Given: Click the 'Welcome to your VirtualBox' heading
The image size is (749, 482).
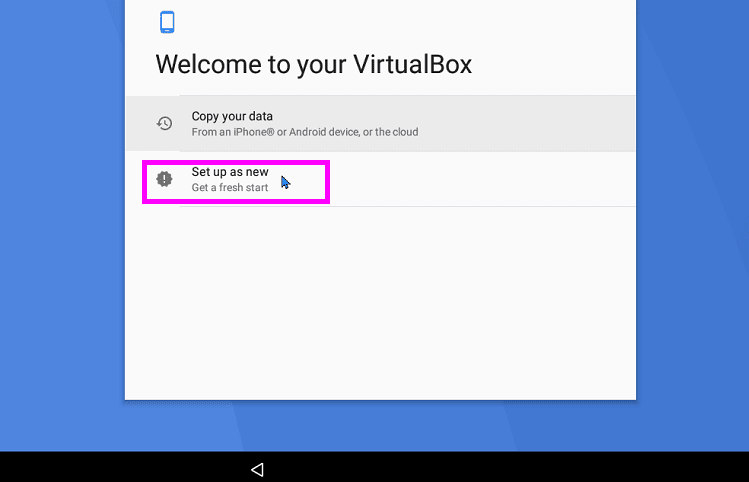Looking at the screenshot, I should (314, 64).
